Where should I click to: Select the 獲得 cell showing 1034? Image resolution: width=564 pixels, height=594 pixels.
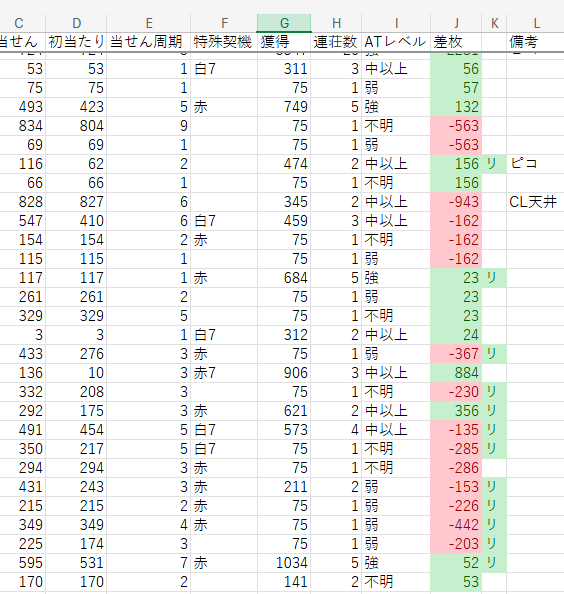click(x=284, y=563)
